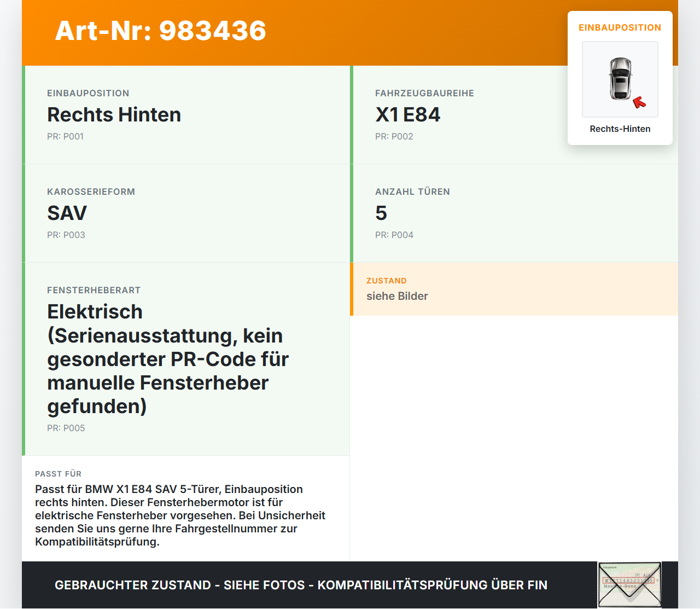This screenshot has width=700, height=609.
Task: Click the green accent bar beside Fensterheberart
Action: pyautogui.click(x=22, y=358)
